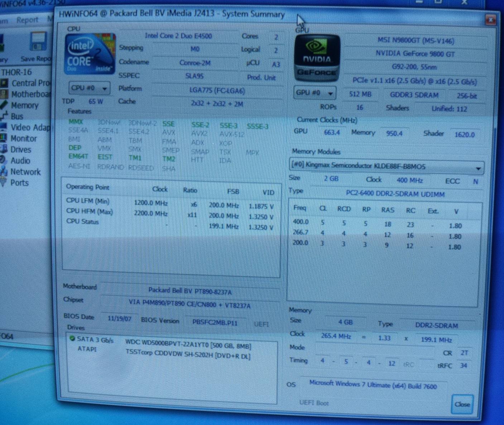Click the 'MMX' feature label
The image size is (504, 425).
[x=76, y=122]
